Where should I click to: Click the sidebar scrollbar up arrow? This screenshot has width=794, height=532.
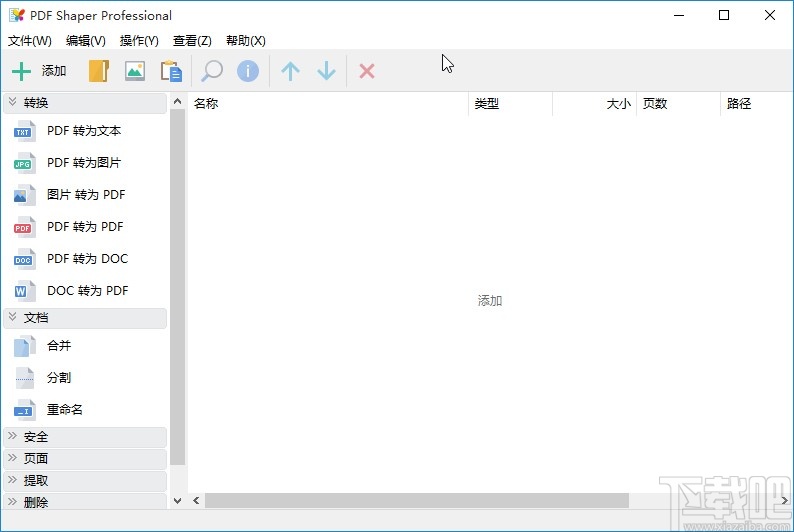177,101
